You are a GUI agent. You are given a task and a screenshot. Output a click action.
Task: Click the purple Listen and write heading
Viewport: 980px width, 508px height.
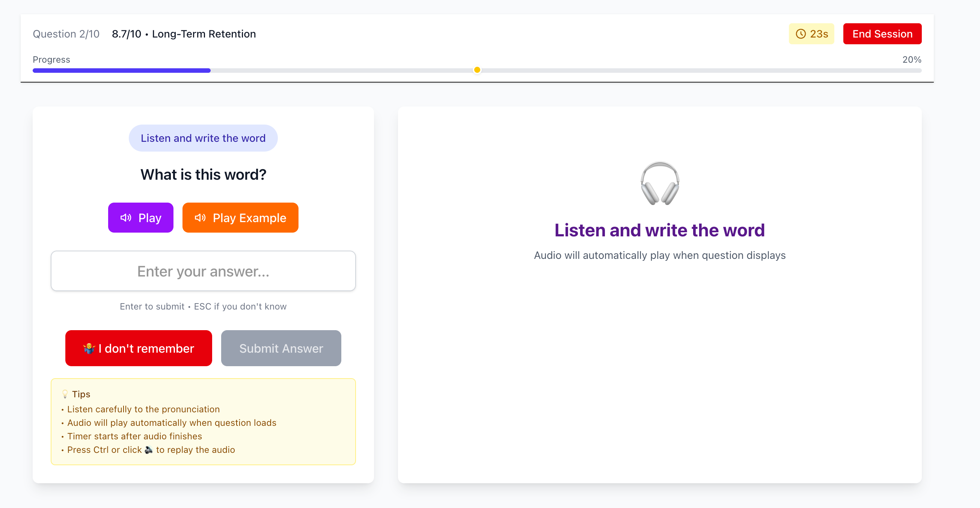click(x=659, y=230)
